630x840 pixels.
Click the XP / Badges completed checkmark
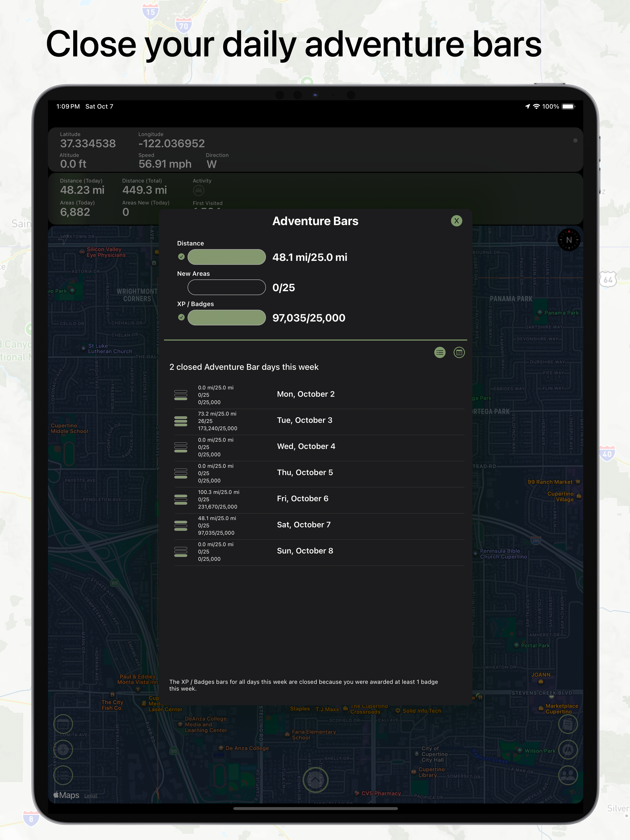coord(181,317)
